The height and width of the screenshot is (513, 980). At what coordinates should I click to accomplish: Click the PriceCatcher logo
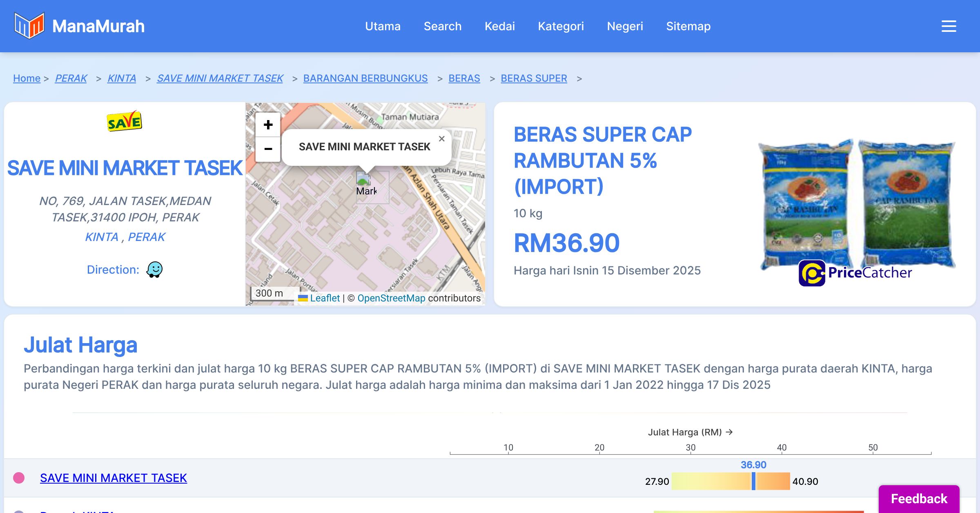pos(855,273)
